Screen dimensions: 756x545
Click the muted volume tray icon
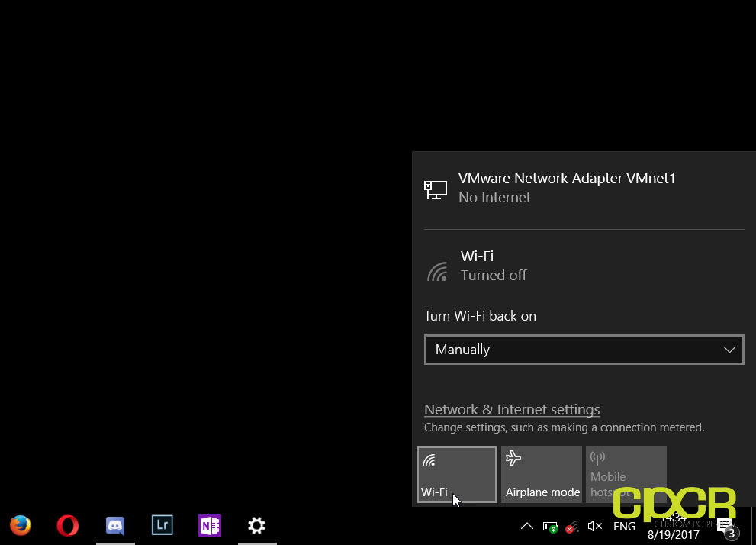click(594, 527)
